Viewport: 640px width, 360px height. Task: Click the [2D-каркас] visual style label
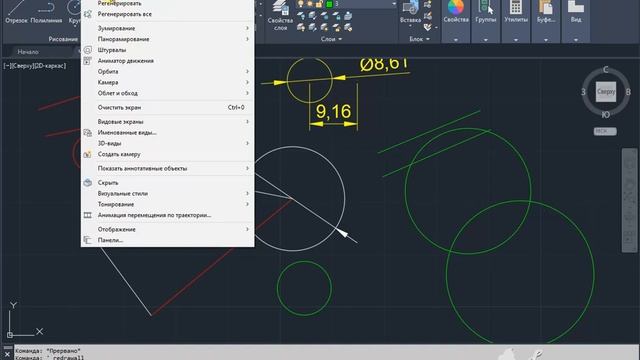pyautogui.click(x=51, y=66)
